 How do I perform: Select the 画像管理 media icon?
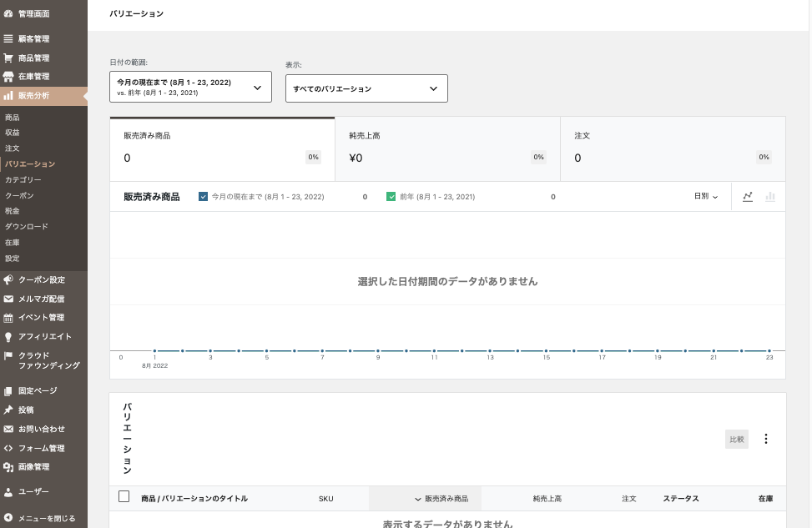coord(8,467)
